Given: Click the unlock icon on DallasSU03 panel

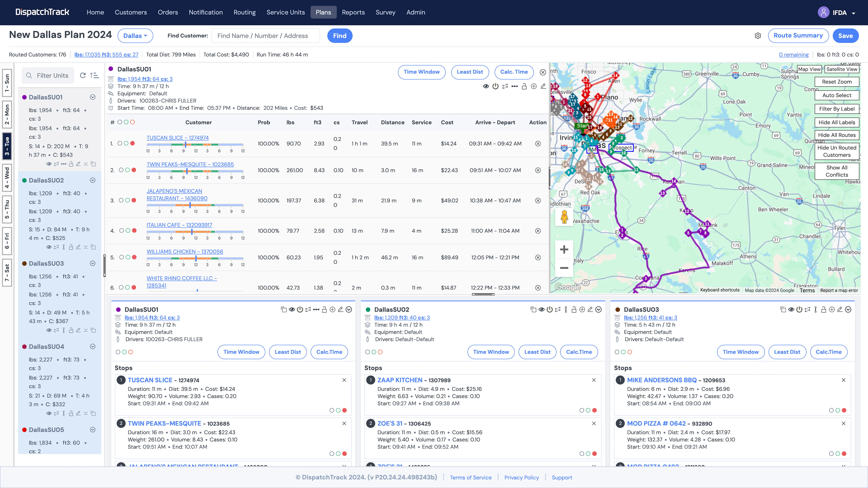Looking at the screenshot, I should pyautogui.click(x=823, y=309).
